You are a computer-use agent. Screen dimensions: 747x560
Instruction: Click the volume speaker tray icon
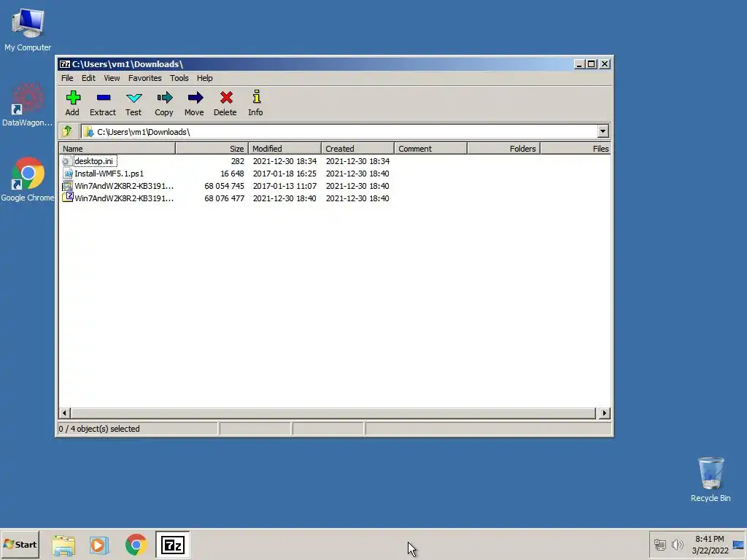[x=677, y=544]
